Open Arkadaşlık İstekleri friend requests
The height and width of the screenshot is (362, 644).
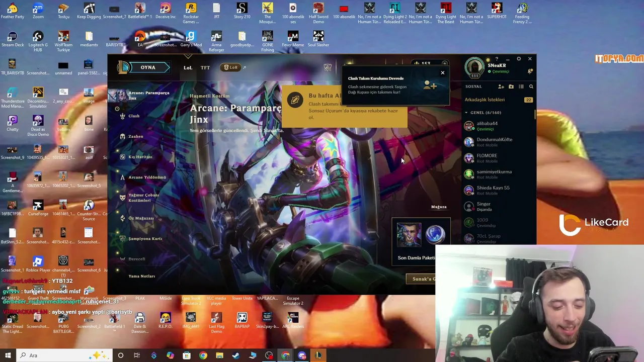tap(498, 100)
